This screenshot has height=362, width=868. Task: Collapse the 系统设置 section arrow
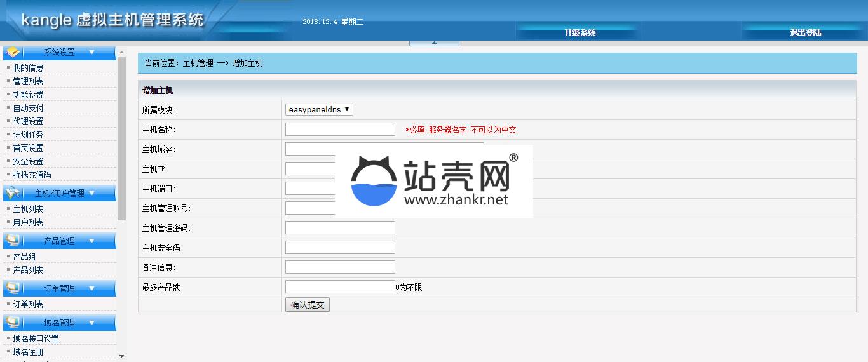click(92, 52)
